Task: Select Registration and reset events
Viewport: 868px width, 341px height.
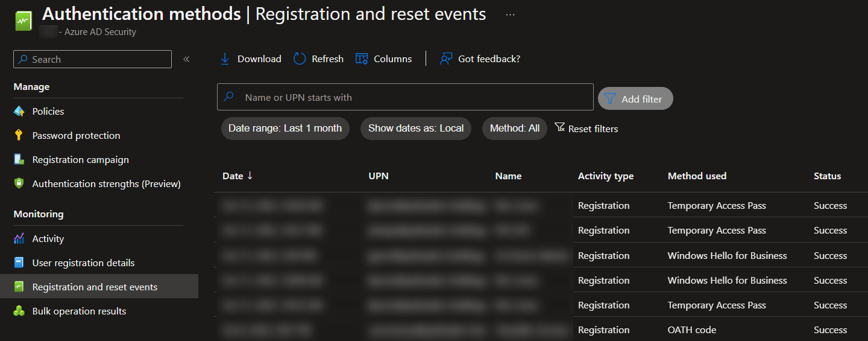Action: [99, 286]
